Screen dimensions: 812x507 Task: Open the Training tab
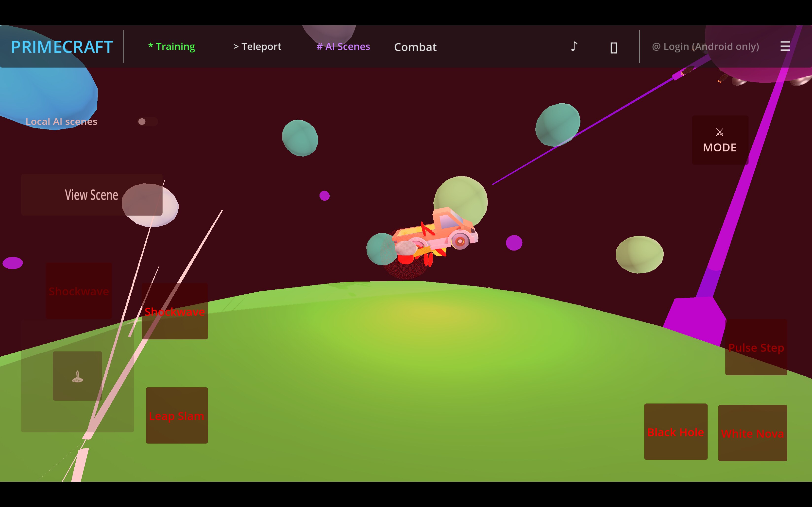click(x=172, y=47)
